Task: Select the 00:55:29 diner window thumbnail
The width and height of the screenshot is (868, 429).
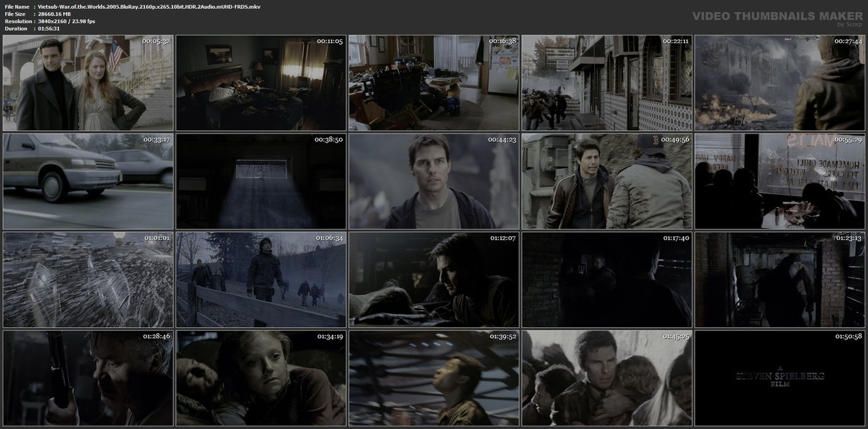Action: 780,181
